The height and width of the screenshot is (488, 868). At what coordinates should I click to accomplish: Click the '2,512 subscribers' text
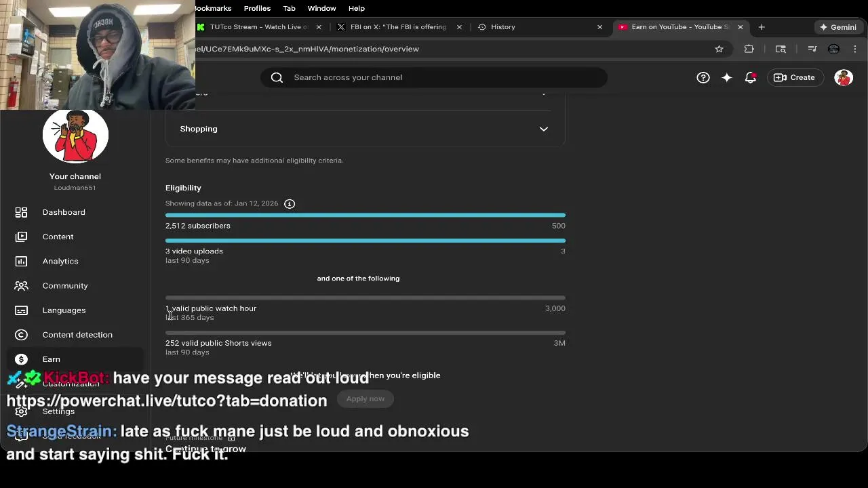[198, 226]
